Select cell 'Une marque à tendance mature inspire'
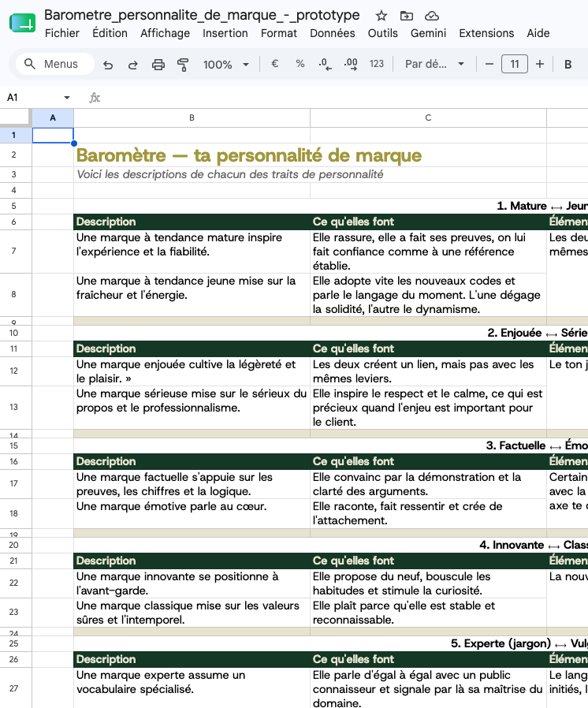This screenshot has width=588, height=708. (x=192, y=252)
